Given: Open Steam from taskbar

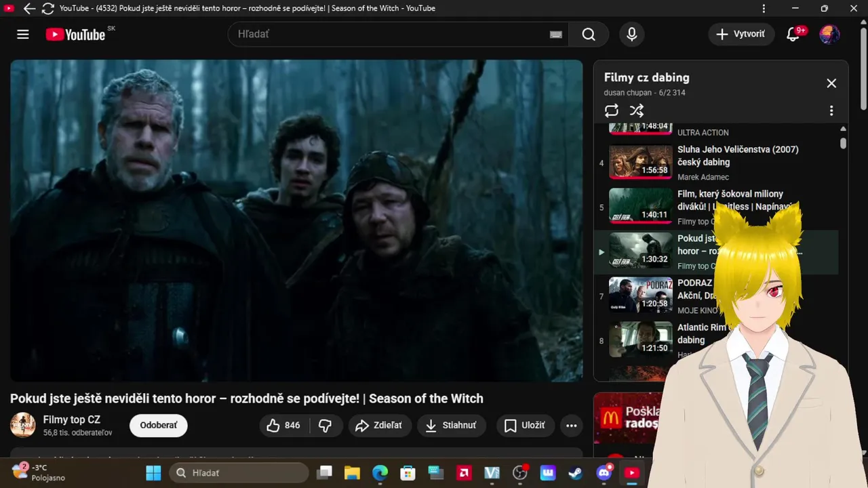Looking at the screenshot, I should [575, 472].
